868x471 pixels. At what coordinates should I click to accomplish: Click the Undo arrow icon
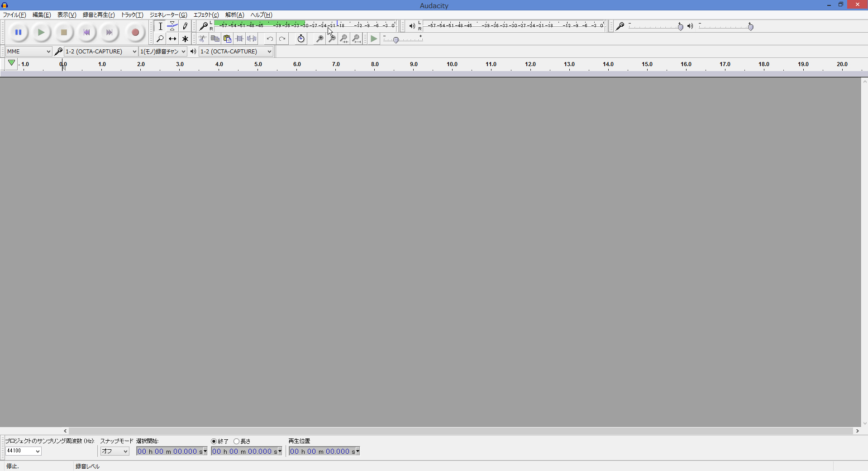click(x=270, y=38)
